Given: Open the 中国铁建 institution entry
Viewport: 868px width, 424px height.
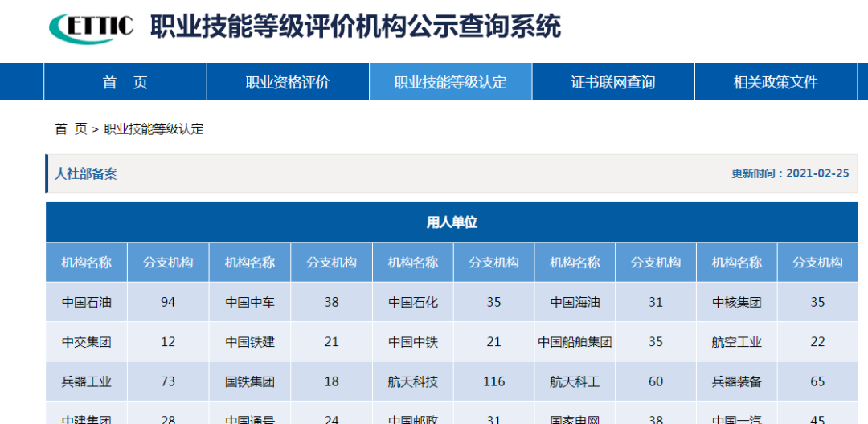Looking at the screenshot, I should [x=250, y=342].
